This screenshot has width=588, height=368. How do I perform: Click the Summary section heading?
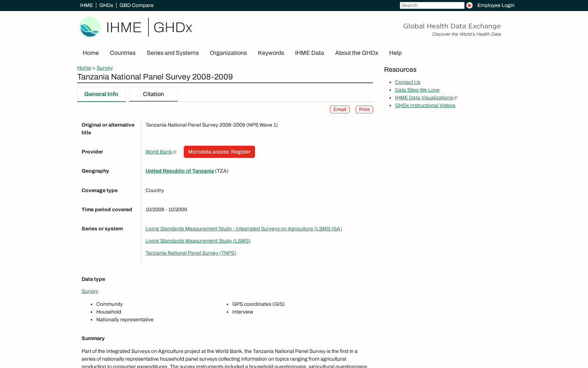(93, 338)
